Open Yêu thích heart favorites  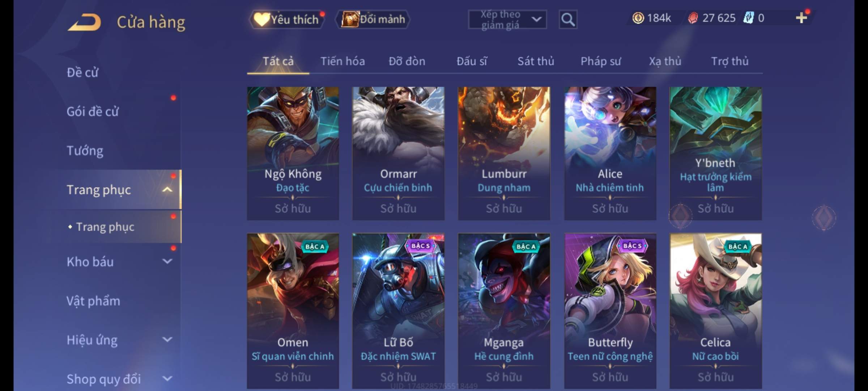(x=287, y=19)
